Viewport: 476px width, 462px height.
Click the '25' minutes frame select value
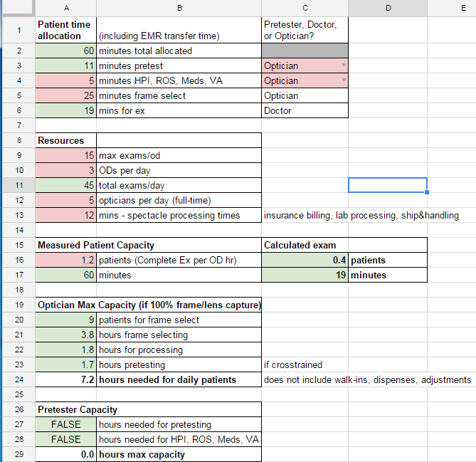[66, 95]
